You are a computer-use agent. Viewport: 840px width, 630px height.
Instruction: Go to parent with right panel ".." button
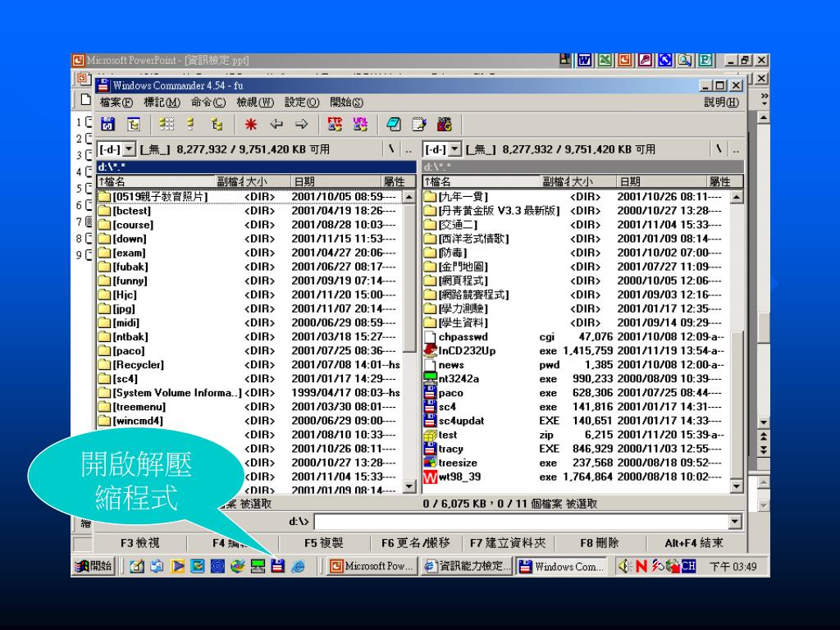coord(736,149)
